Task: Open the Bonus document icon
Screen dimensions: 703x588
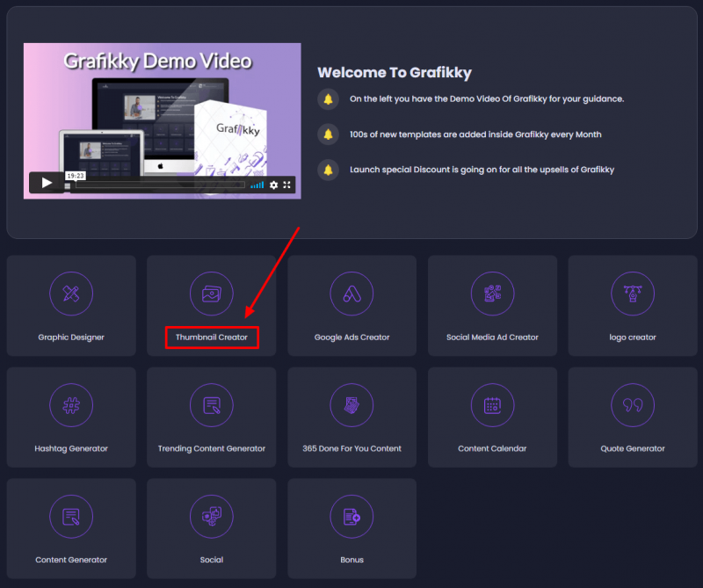Action: pos(351,517)
